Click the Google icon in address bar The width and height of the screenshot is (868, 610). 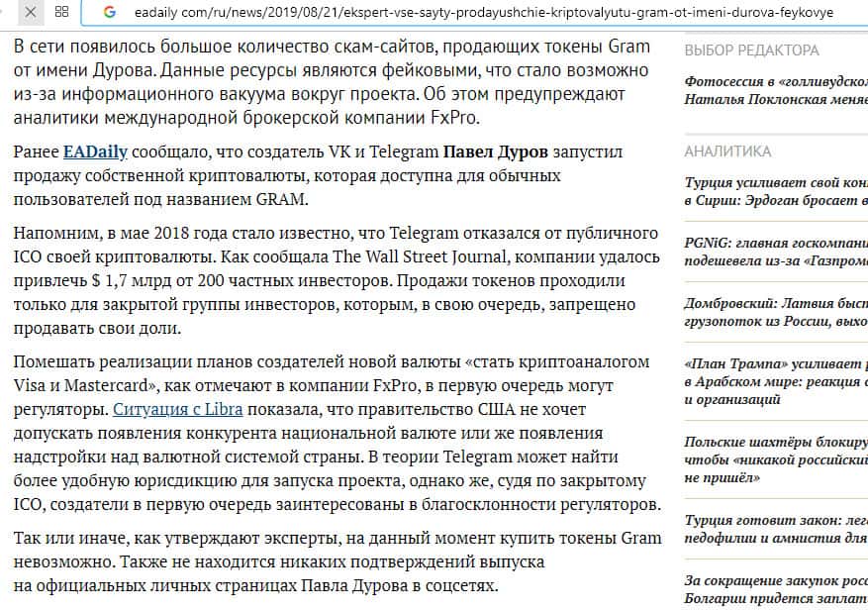click(x=110, y=12)
